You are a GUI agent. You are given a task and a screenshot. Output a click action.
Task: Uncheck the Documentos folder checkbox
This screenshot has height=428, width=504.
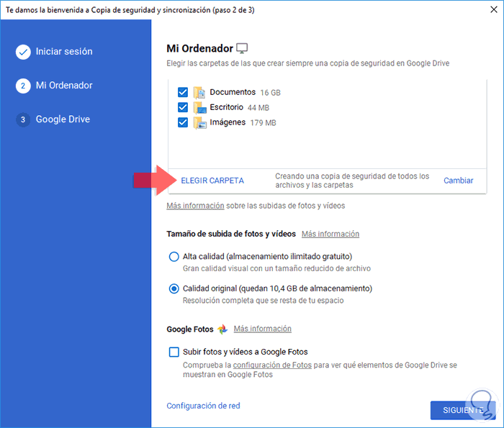183,92
